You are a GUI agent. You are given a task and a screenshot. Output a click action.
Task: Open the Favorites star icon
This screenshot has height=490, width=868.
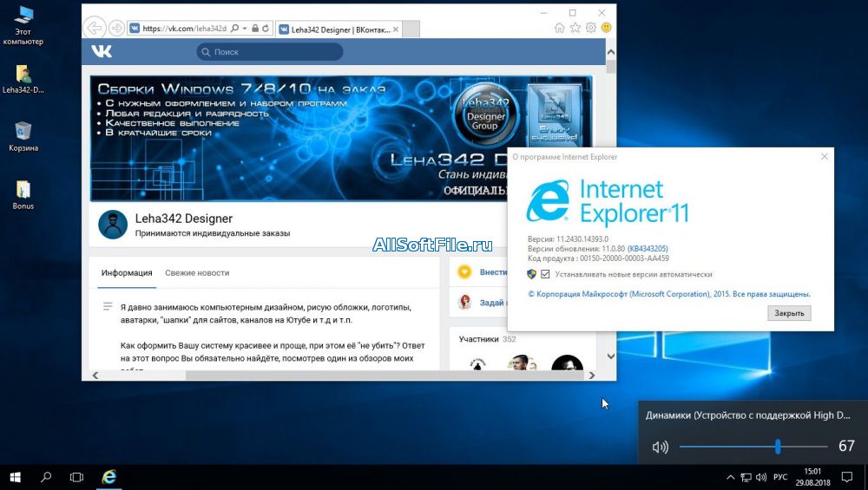click(x=575, y=28)
